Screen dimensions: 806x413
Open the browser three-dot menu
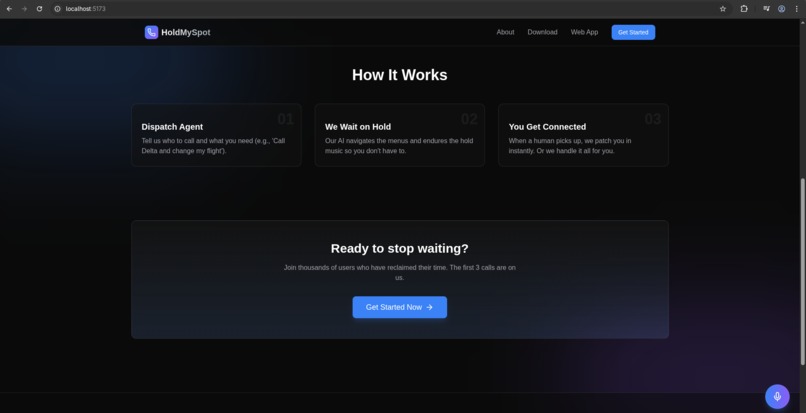point(796,9)
